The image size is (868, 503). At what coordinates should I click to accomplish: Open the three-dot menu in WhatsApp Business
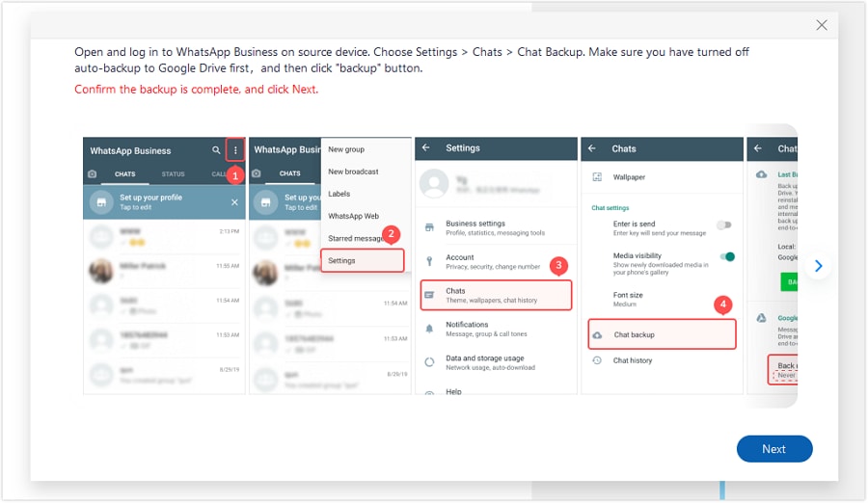point(235,150)
